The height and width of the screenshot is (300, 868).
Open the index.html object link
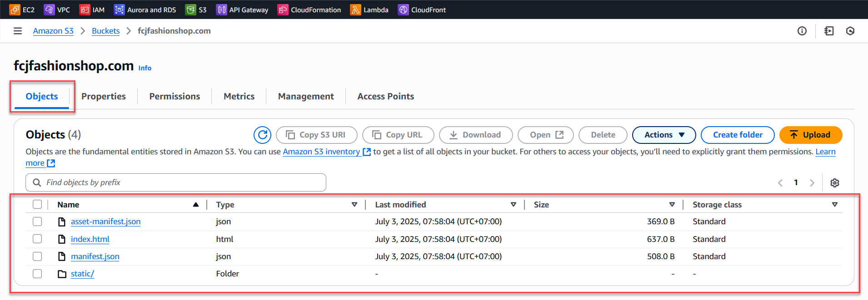(x=90, y=239)
